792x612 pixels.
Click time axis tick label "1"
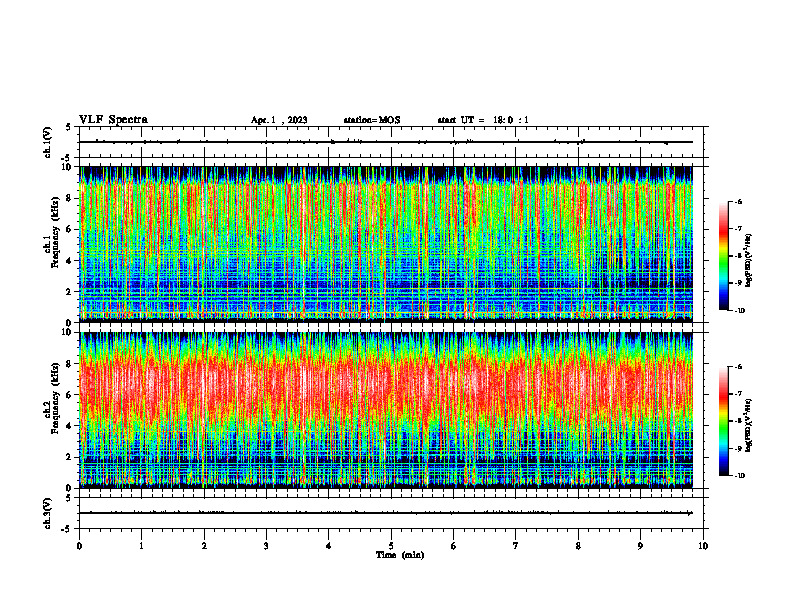tap(141, 546)
